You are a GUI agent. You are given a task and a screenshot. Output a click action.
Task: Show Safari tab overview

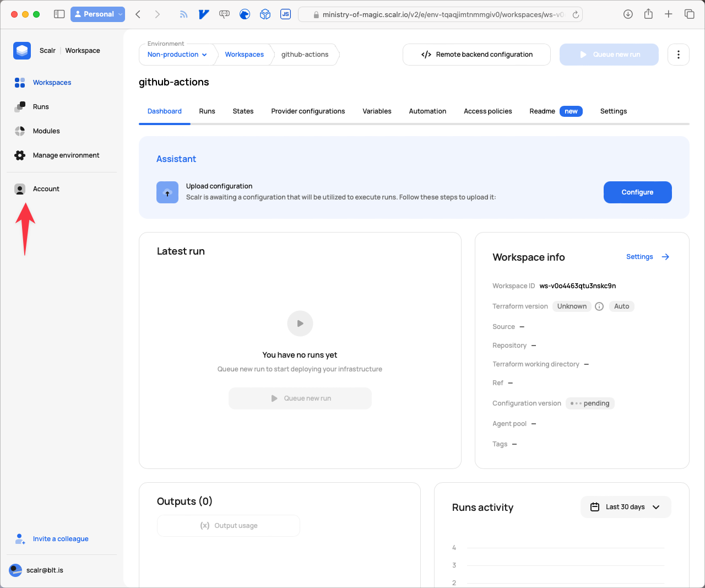(x=689, y=14)
